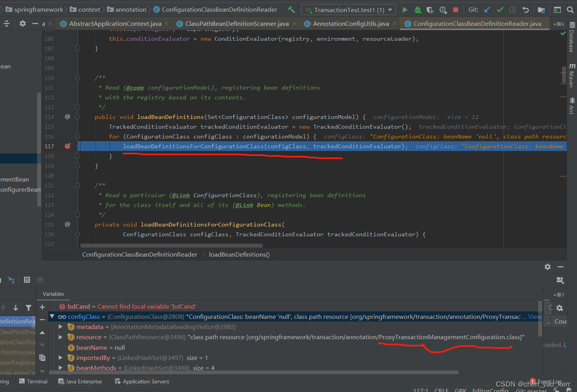Open the Ant tool window

click(x=572, y=106)
